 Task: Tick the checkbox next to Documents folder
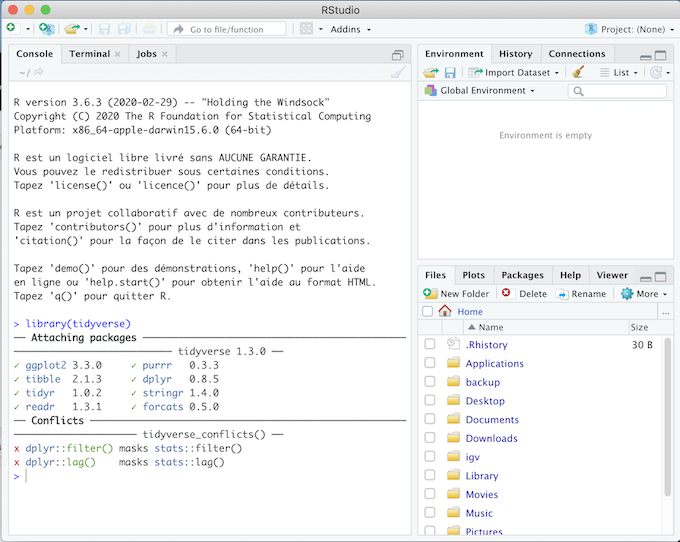429,420
